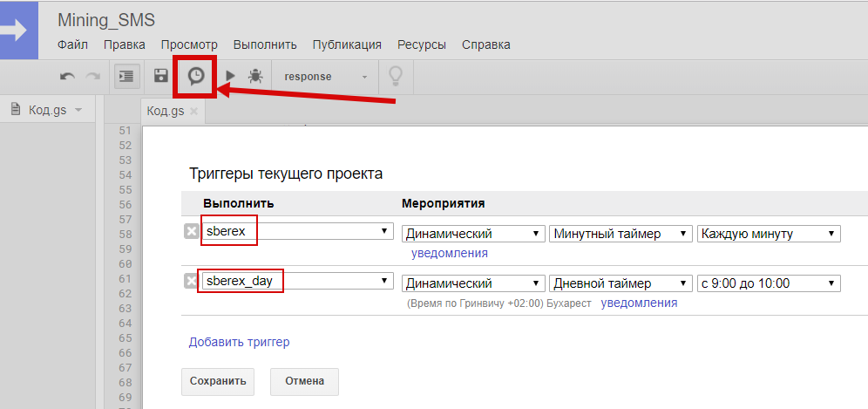The width and height of the screenshot is (868, 409).
Task: Click the redo arrow in toolbar
Action: 92,77
